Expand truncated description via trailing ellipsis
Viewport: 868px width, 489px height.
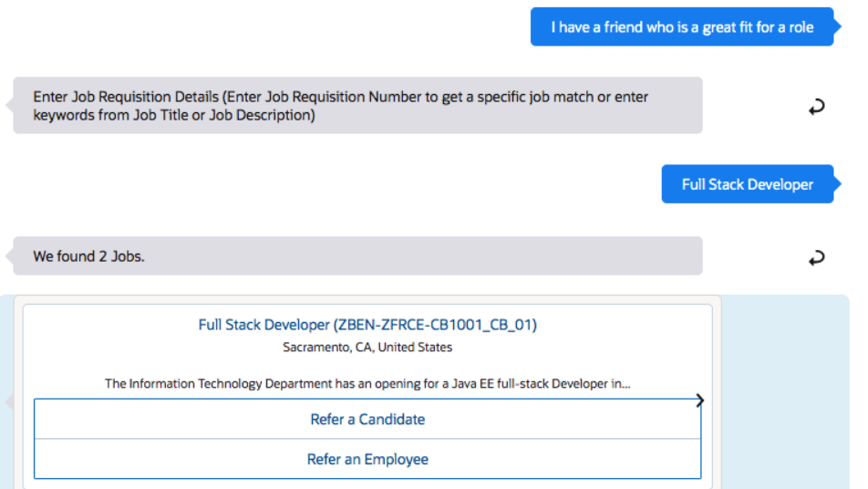click(x=624, y=384)
